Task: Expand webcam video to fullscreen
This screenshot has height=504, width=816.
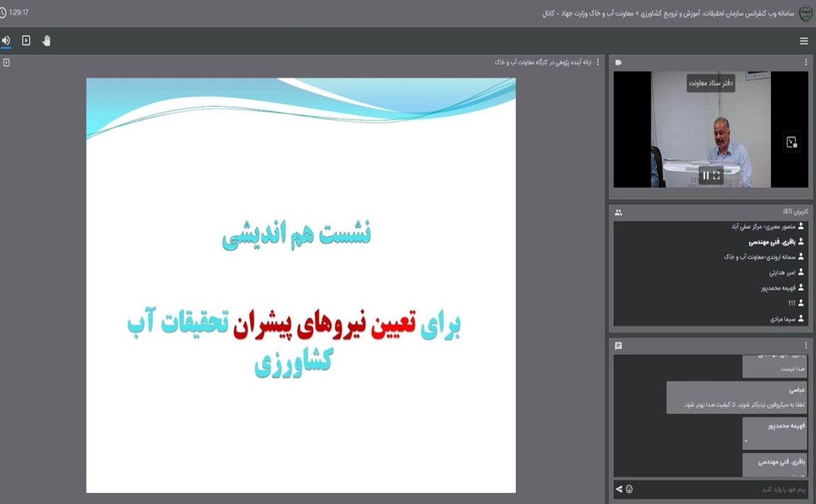Action: [x=716, y=176]
